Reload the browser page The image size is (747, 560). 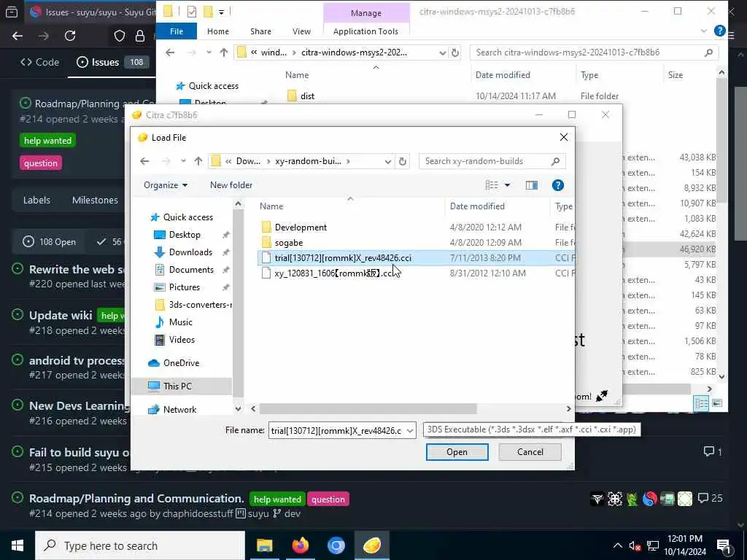(x=70, y=36)
